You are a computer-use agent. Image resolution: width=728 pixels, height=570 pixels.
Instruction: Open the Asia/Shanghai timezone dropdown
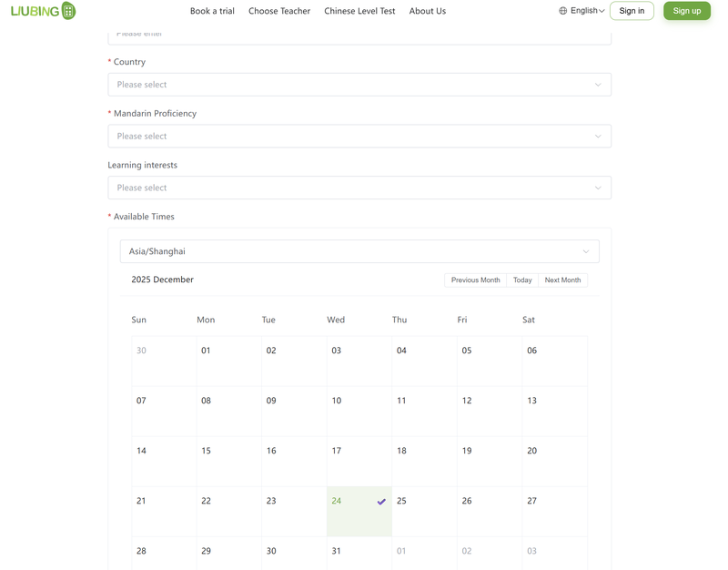(359, 251)
